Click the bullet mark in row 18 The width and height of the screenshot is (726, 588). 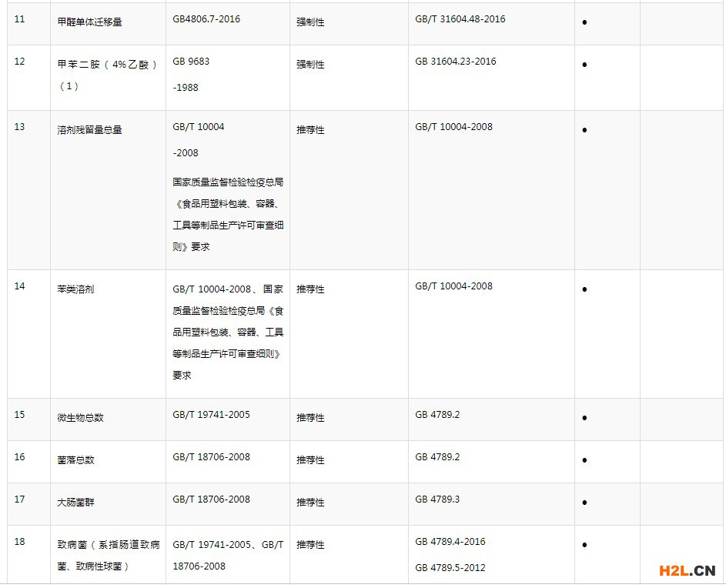[x=584, y=545]
